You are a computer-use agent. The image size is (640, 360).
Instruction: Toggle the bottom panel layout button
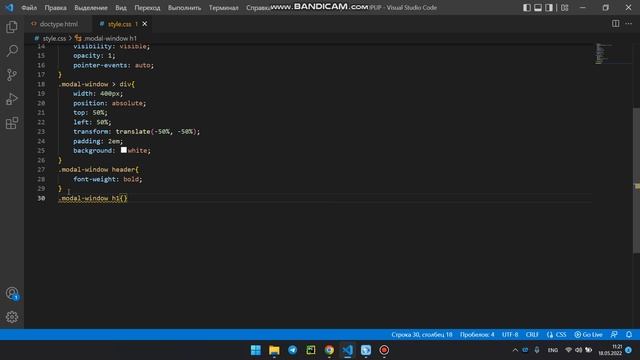538,8
